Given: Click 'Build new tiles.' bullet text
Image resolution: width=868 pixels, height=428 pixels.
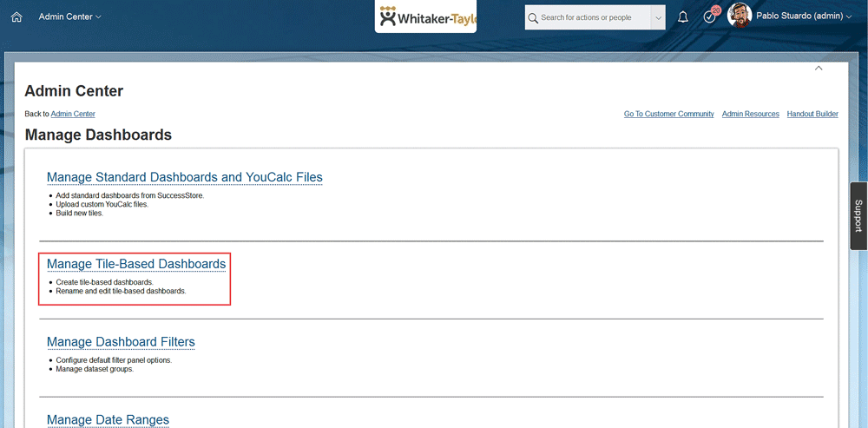Looking at the screenshot, I should pos(79,214).
